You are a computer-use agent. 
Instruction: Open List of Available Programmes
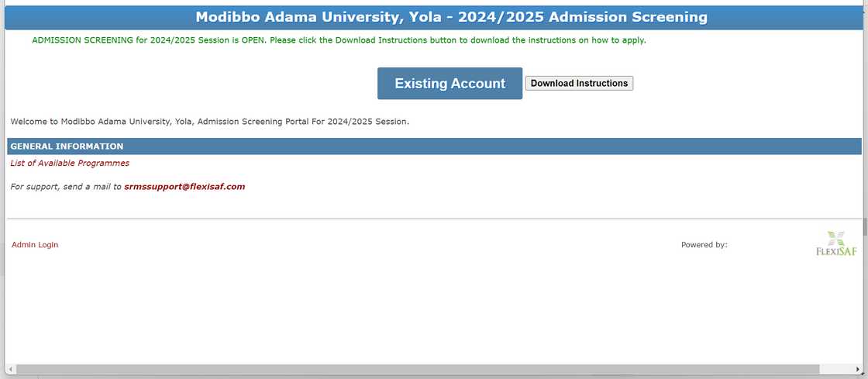70,164
